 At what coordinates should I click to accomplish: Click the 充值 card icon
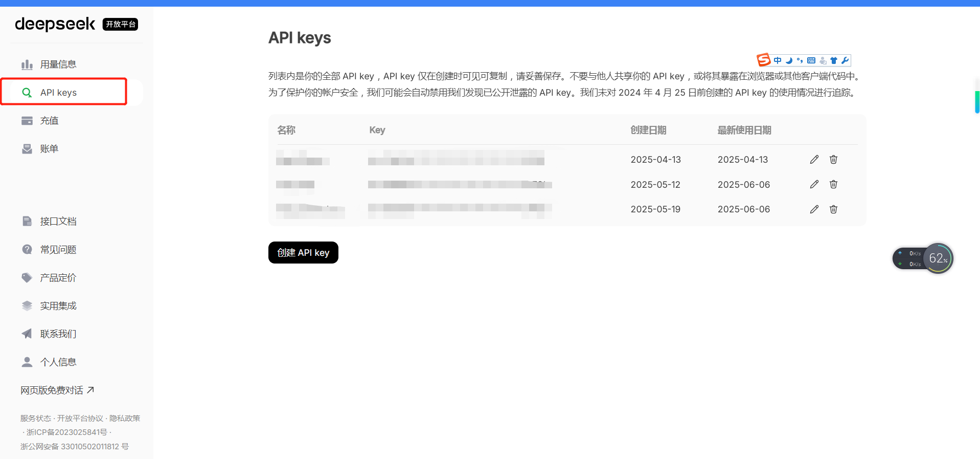point(27,121)
